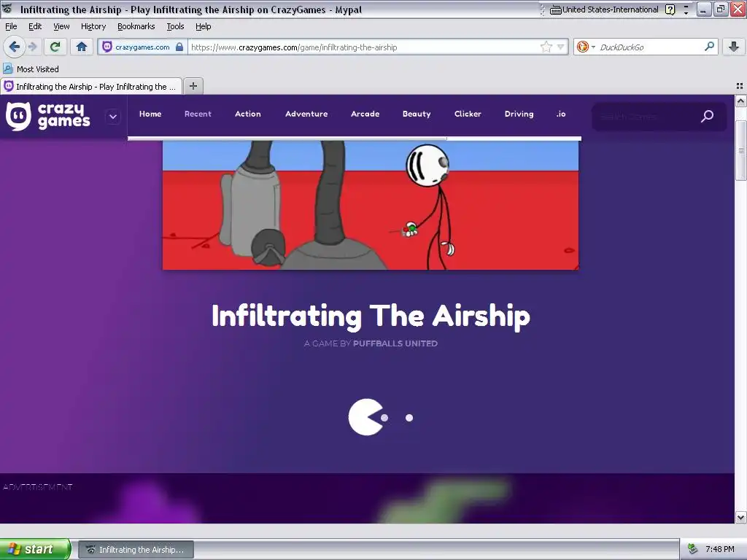Open a new tab with the plus button
Screen dimensions: 747x560
[193, 86]
